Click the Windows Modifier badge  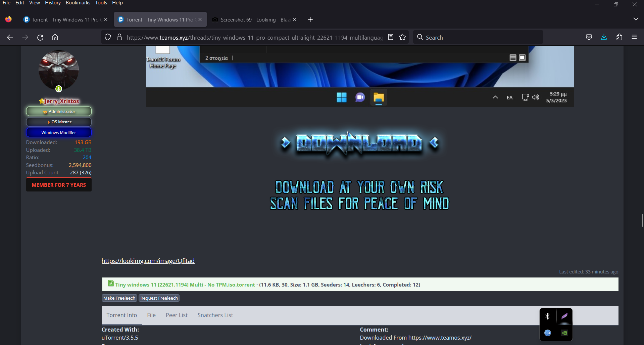[x=59, y=133]
